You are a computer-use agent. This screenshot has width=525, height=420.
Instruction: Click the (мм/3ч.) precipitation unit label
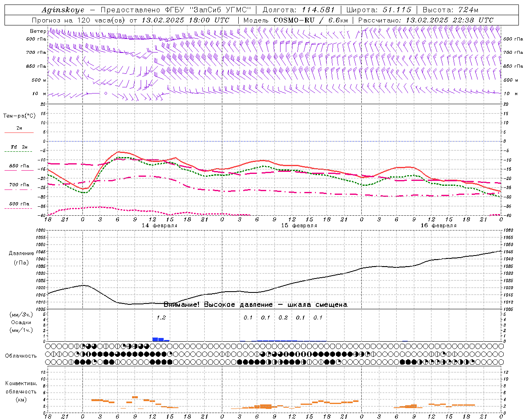tap(21, 315)
